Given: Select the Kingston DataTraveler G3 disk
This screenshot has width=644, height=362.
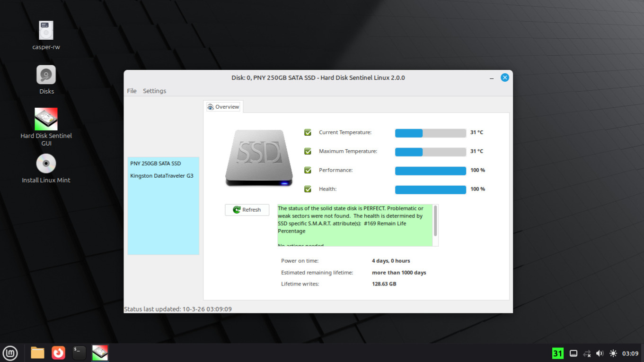Looking at the screenshot, I should tap(162, 176).
